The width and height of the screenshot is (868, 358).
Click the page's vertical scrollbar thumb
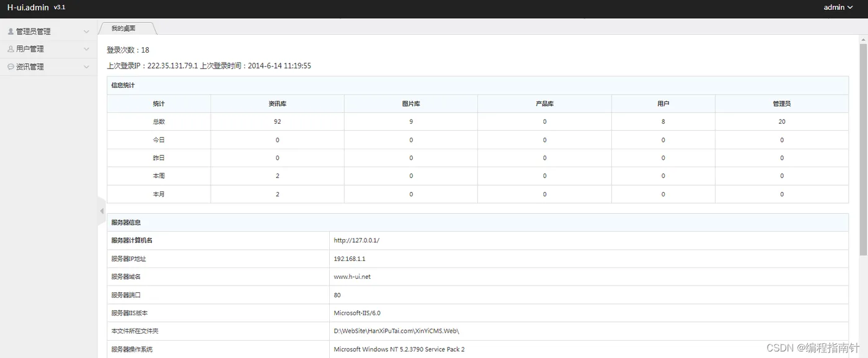863,149
